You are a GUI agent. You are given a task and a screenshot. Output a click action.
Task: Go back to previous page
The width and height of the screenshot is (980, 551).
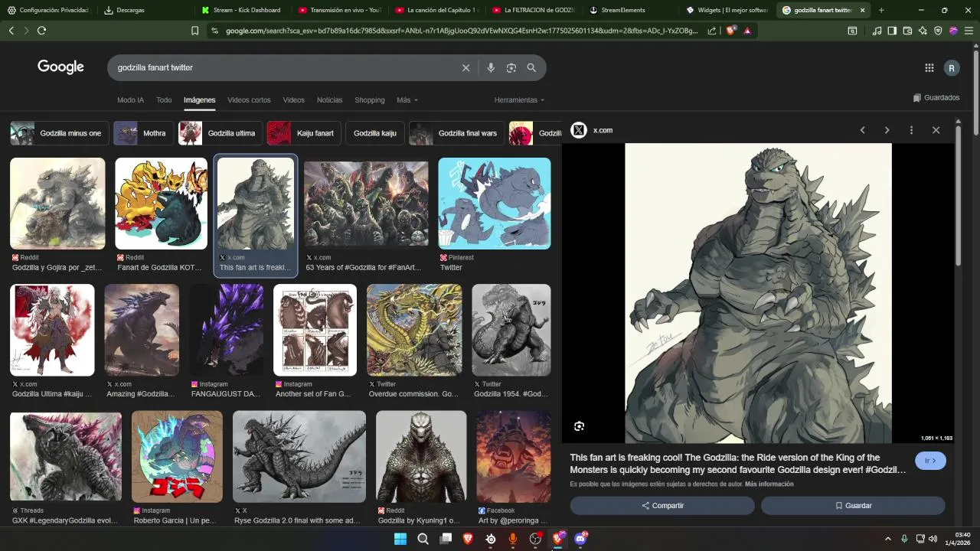click(11, 31)
